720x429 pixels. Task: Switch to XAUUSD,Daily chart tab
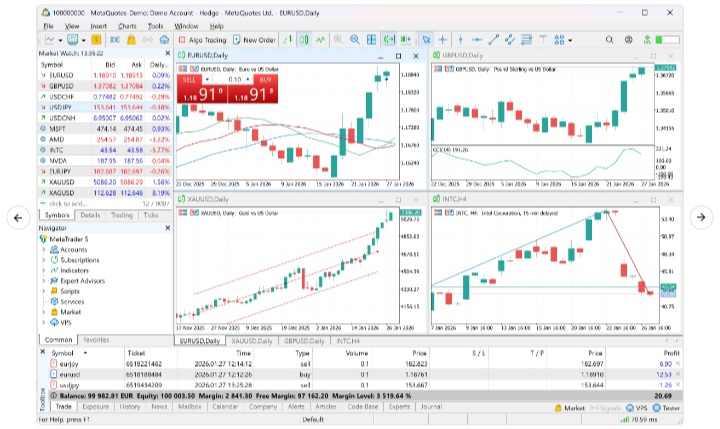pos(252,341)
